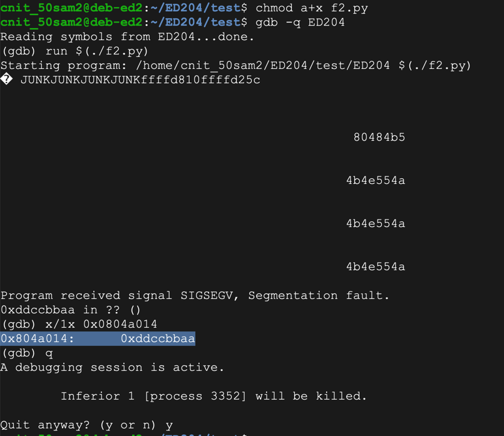Click the 0xddccbbaa in ?? () line
The image size is (504, 436).
coord(71,310)
